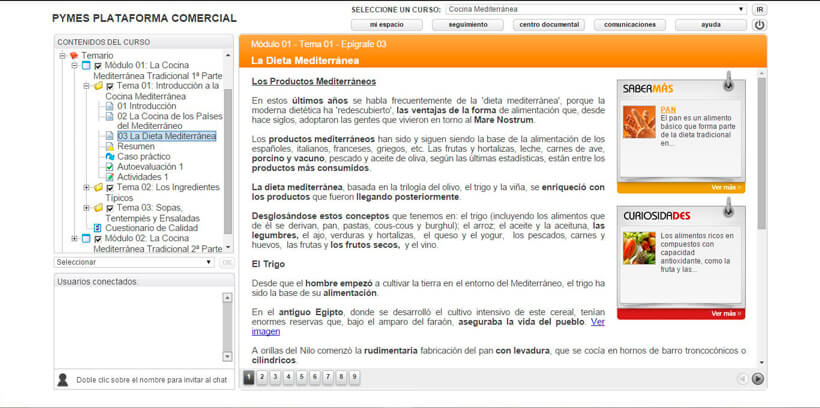Click users list scroll up arrow
820x408 pixels.
tap(227, 298)
